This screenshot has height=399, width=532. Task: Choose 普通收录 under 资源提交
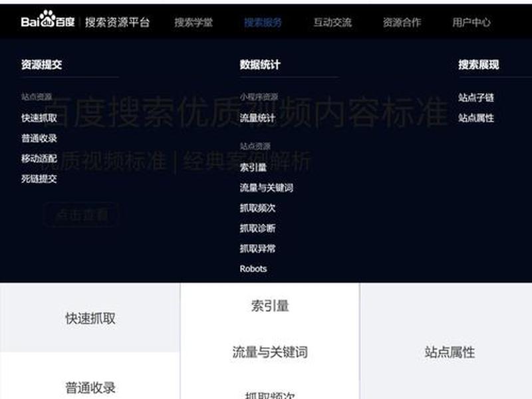click(x=39, y=138)
